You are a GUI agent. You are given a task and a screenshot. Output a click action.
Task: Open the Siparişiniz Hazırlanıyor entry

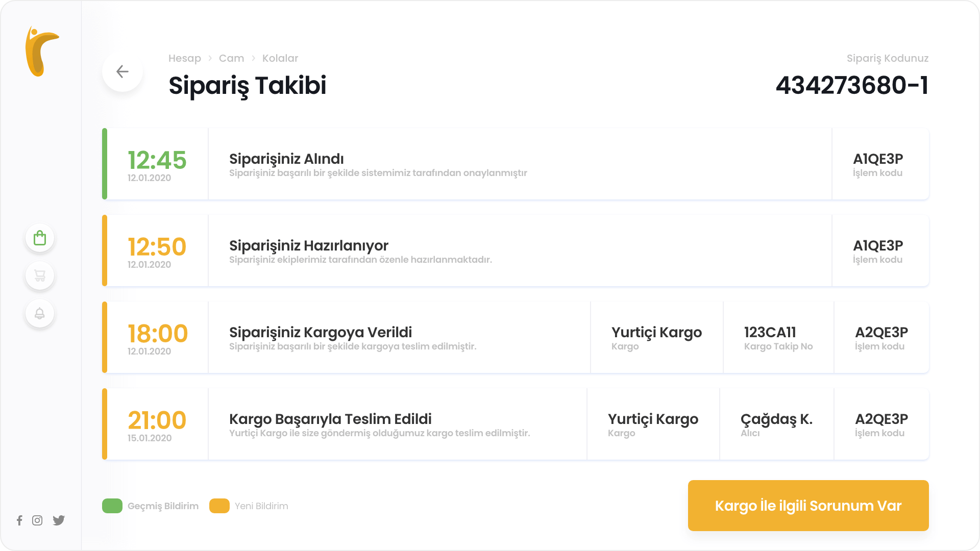516,251
